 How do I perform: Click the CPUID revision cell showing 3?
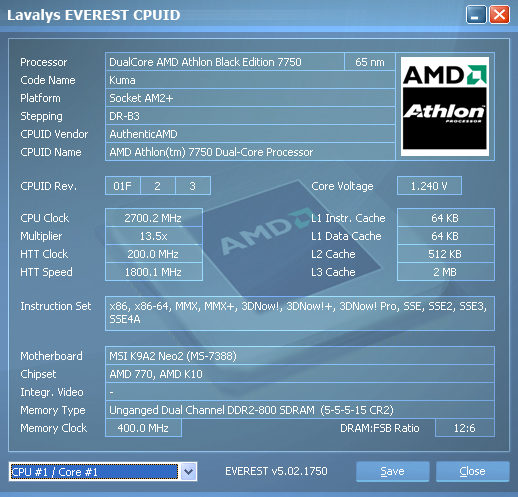tap(193, 186)
